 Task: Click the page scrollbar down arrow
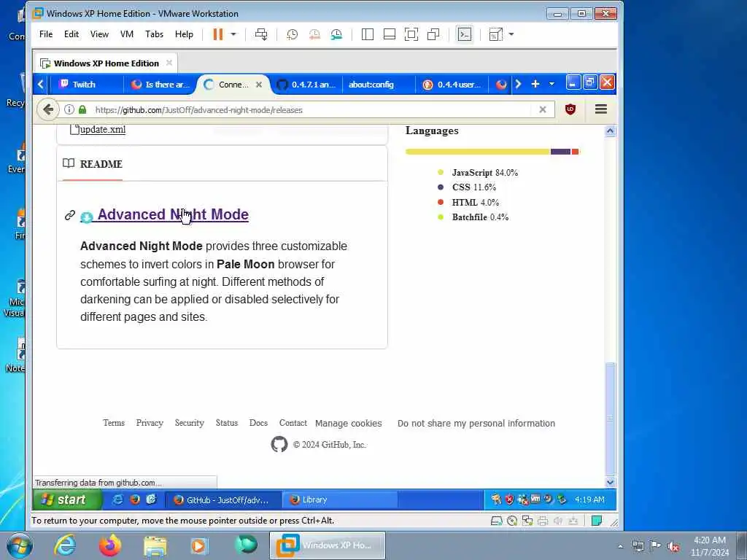tap(611, 482)
